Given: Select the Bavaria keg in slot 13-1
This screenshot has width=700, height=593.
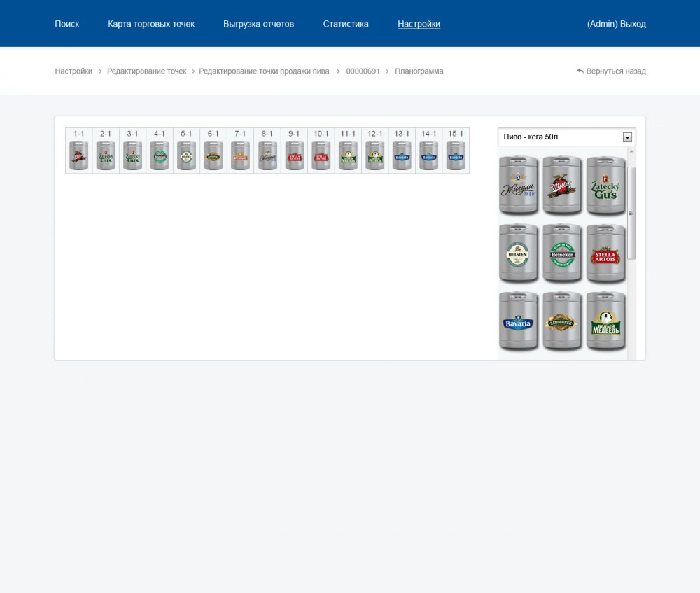Looking at the screenshot, I should click(402, 155).
